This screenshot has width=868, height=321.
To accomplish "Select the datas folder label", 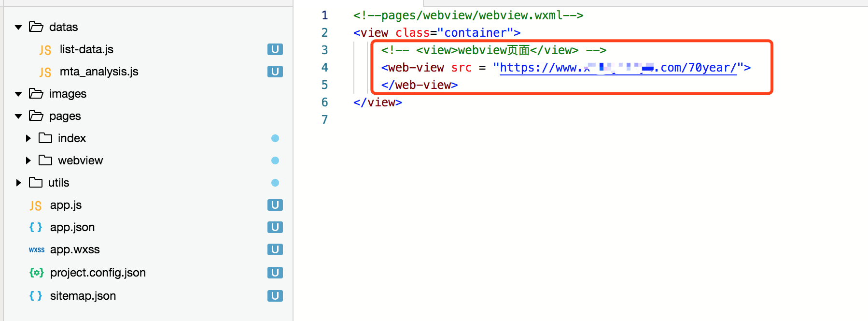I will [63, 27].
